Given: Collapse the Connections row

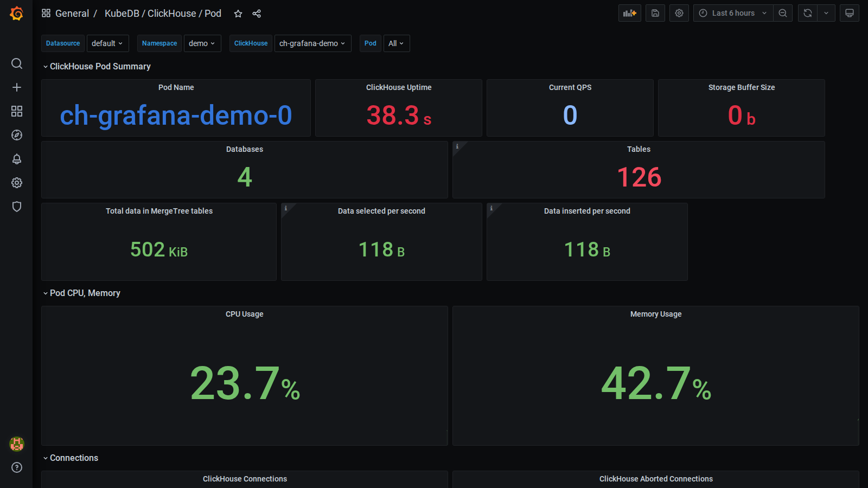Looking at the screenshot, I should point(71,458).
